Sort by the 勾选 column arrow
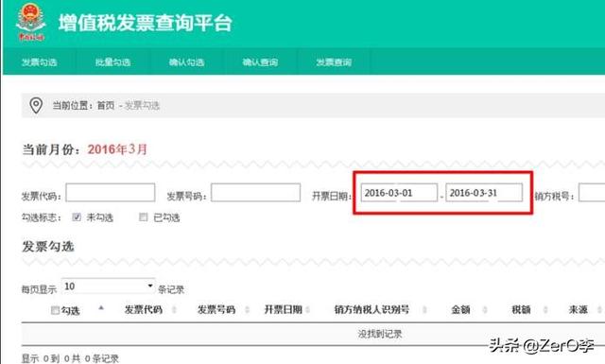The image size is (605, 364). (101, 307)
